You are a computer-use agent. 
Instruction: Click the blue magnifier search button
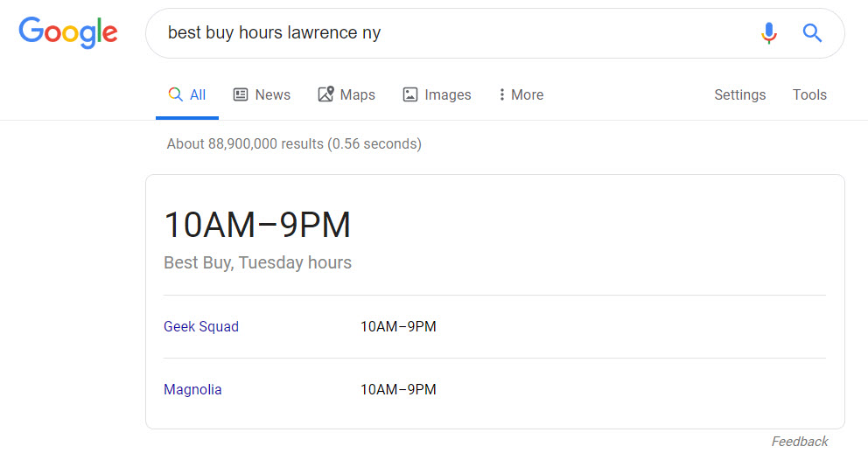coord(813,33)
